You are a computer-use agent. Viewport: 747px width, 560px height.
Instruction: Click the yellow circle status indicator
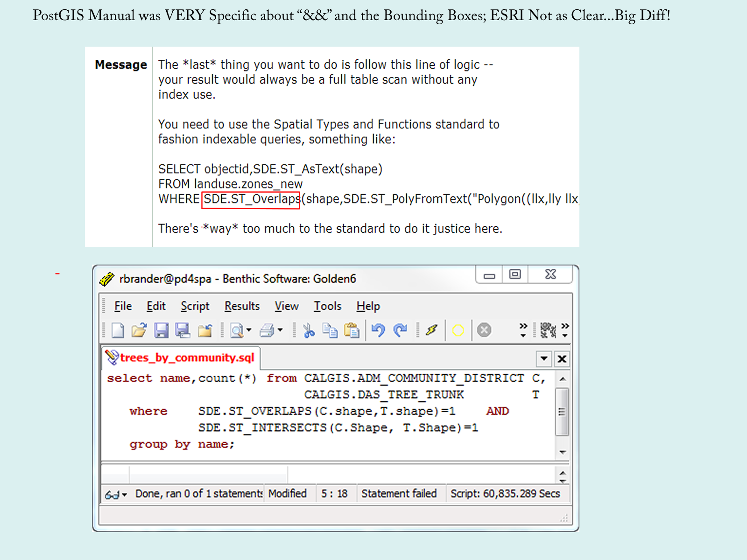coord(458,330)
